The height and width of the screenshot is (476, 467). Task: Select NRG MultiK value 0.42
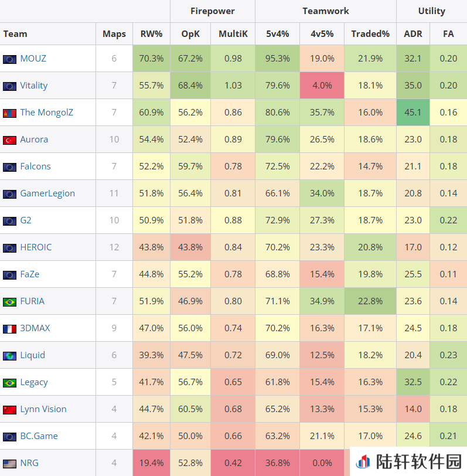point(233,463)
